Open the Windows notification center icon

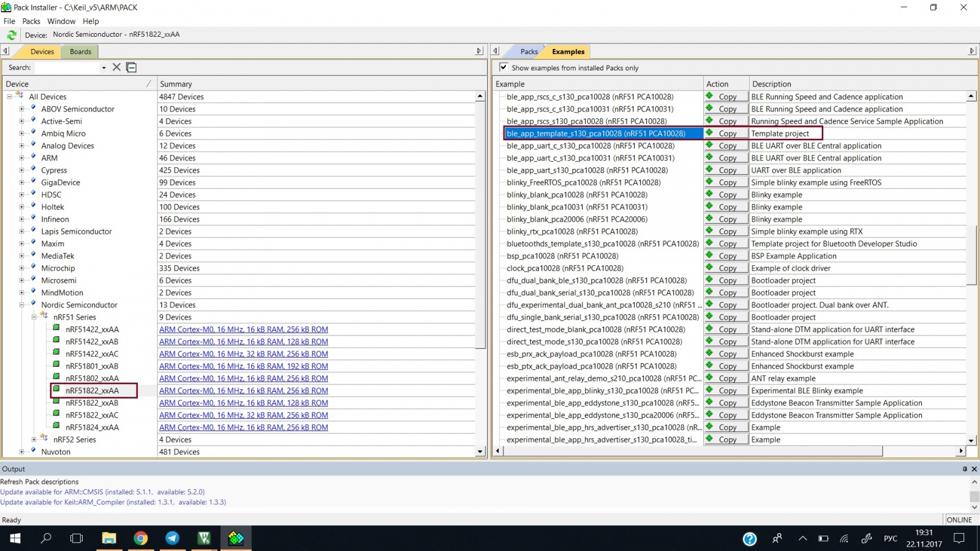click(959, 538)
